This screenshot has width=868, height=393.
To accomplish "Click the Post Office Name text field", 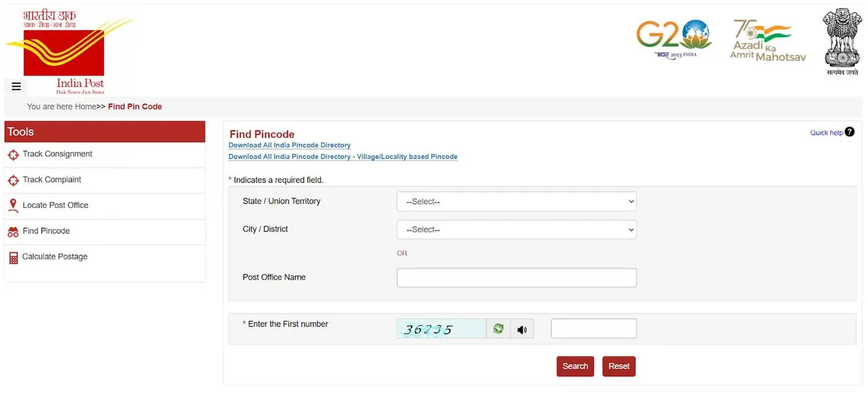I will 516,277.
